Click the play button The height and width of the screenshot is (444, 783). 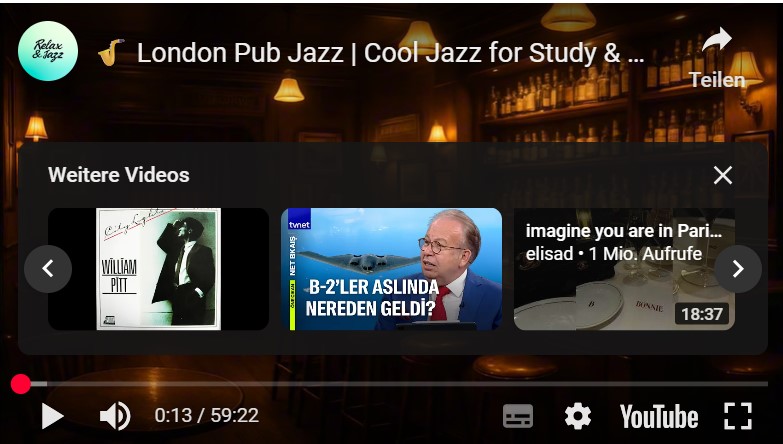coord(52,416)
